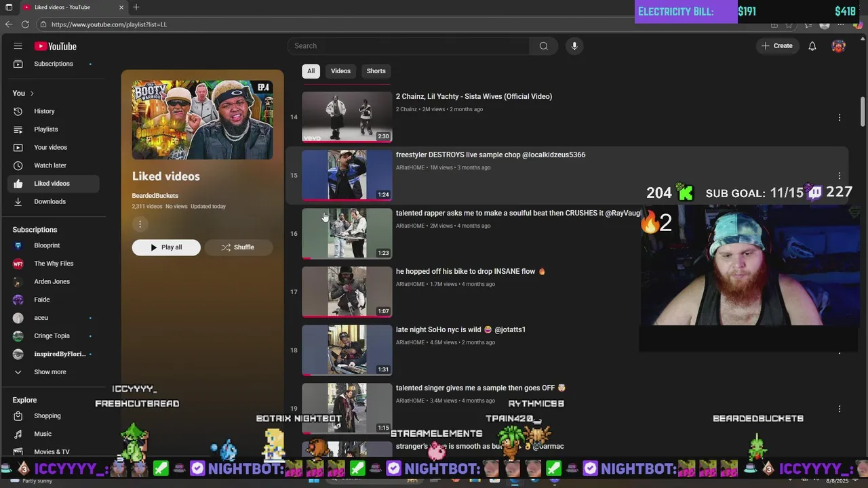Open History in the sidebar

[x=54, y=111]
